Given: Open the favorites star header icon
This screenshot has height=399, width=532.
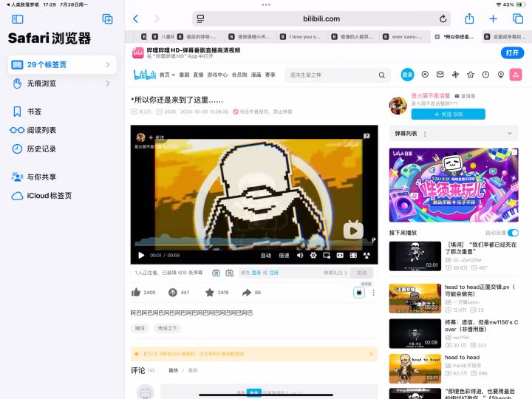Looking at the screenshot, I should pos(470,75).
